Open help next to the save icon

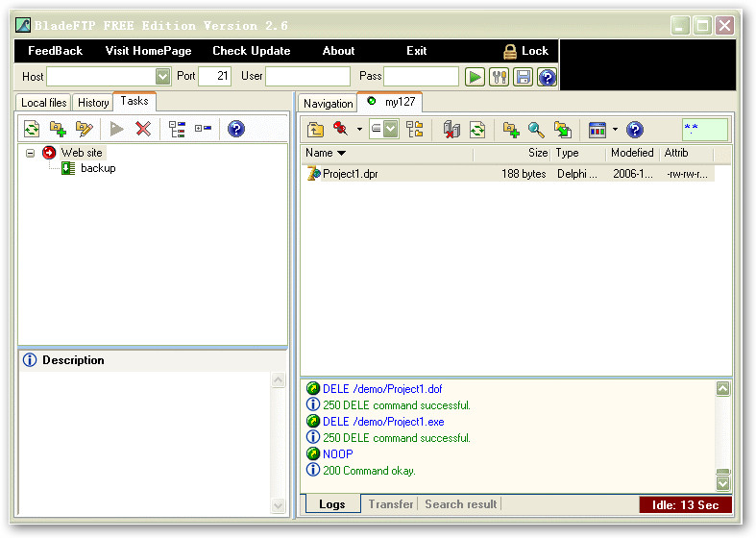[547, 77]
